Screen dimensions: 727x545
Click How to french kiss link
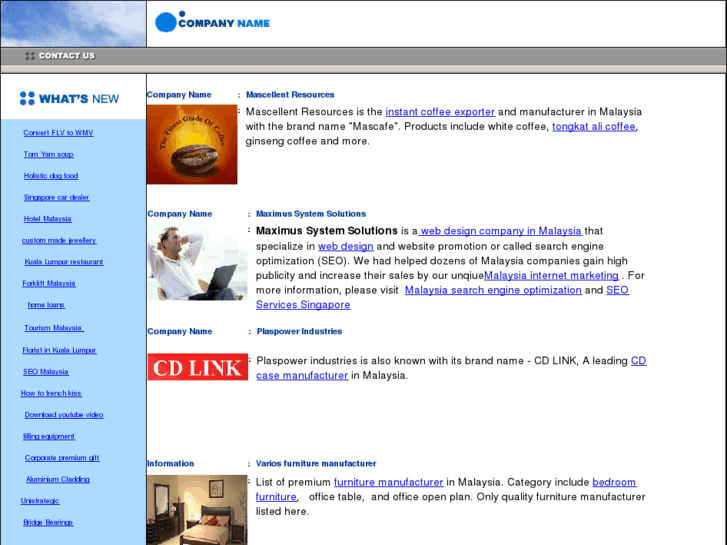pos(51,393)
